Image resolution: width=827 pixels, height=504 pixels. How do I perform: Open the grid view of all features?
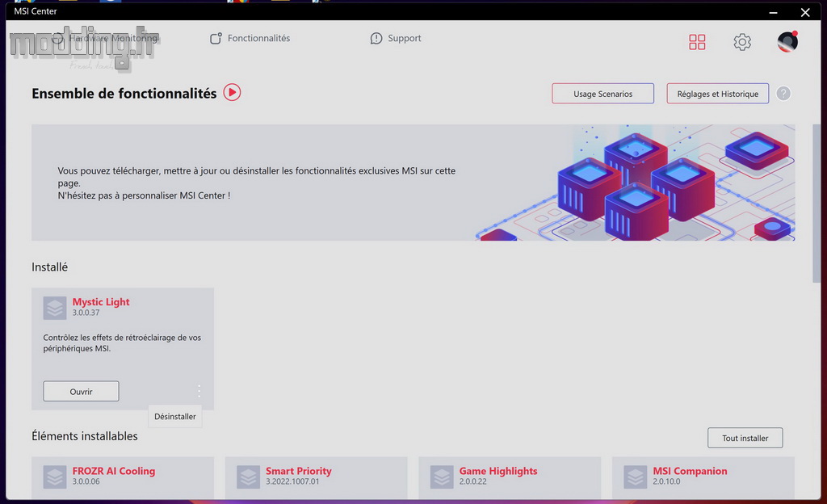(x=697, y=42)
